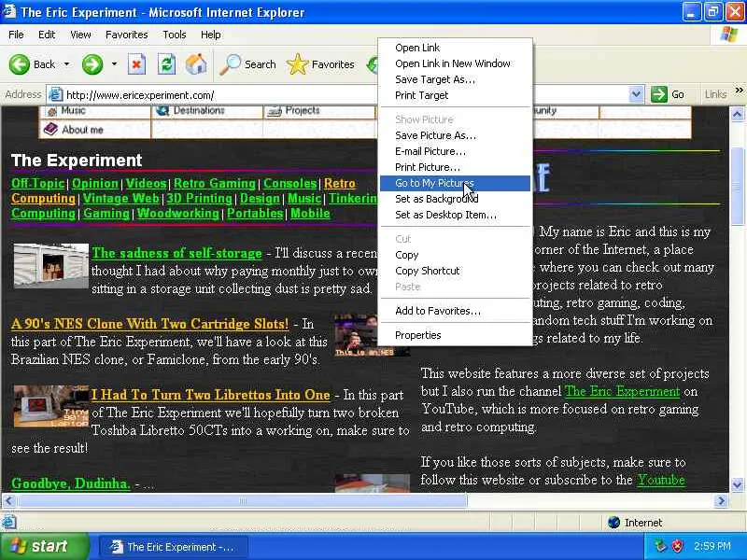Click the green tray icon near clock

click(x=660, y=546)
